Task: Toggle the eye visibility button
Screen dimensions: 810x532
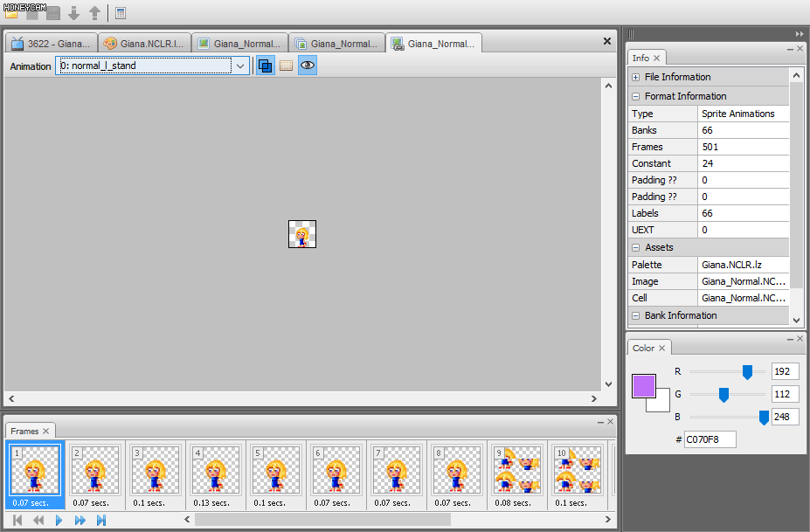Action: tap(308, 66)
